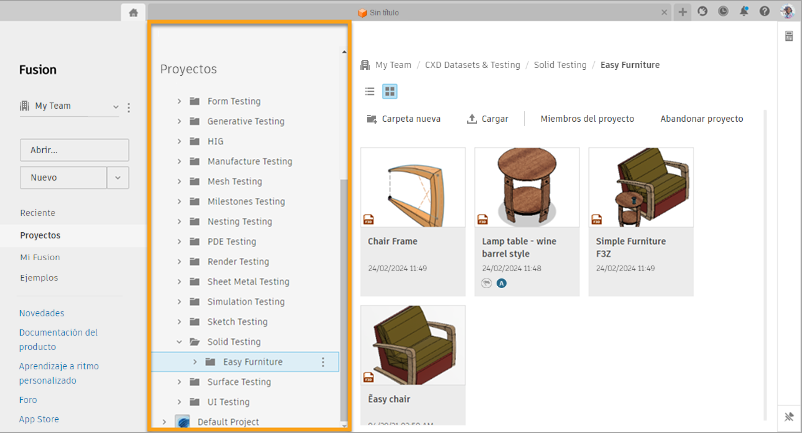
Task: Select the Render Testing folder
Action: [238, 262]
